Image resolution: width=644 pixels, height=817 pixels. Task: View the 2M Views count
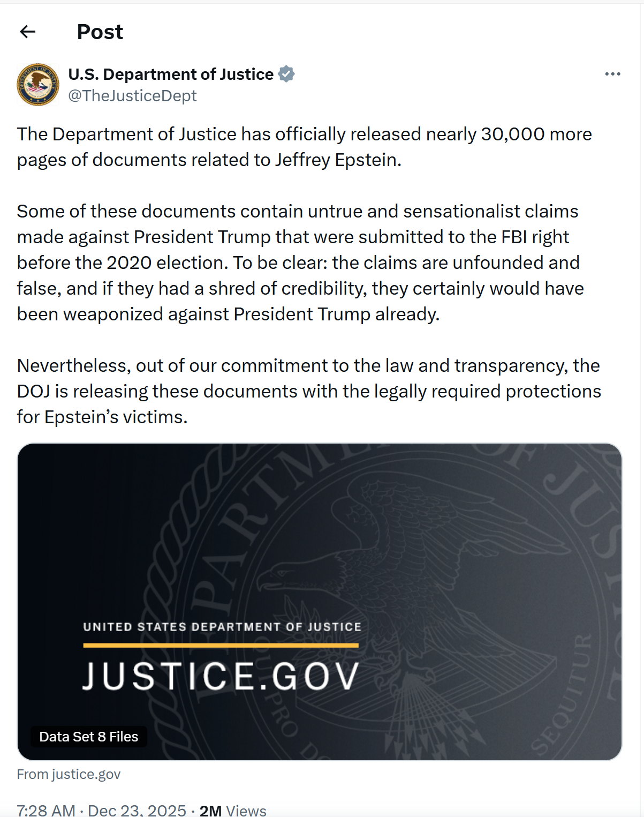tap(233, 810)
